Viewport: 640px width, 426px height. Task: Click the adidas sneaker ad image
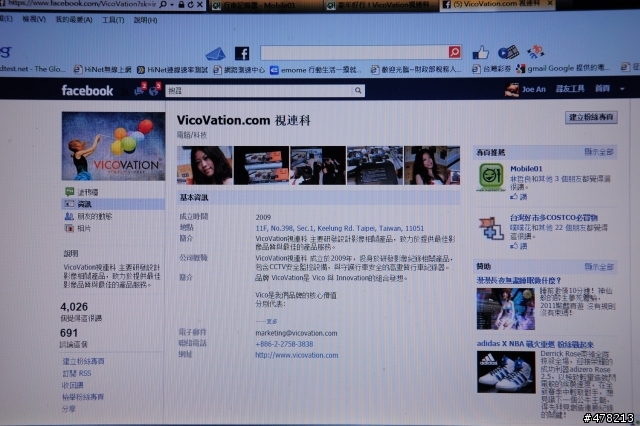506,372
